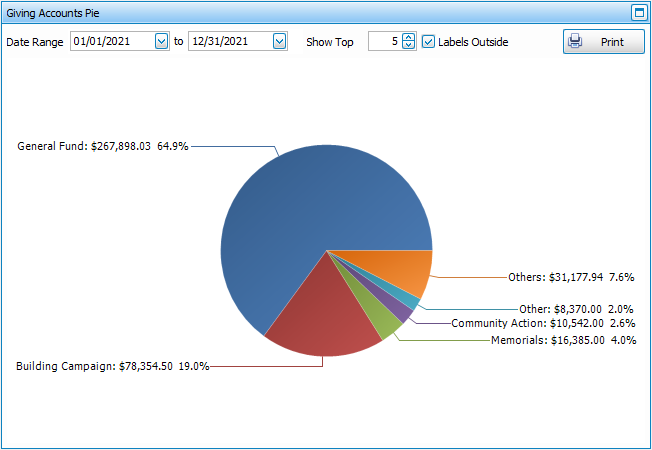Click the Memorials $16,385.00 label

click(x=563, y=340)
